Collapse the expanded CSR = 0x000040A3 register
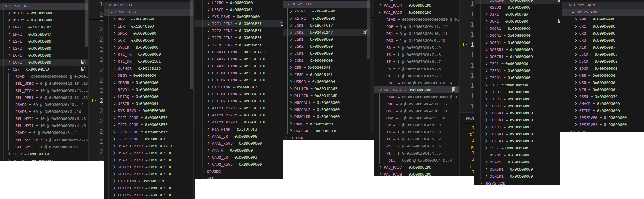 pos(9,69)
